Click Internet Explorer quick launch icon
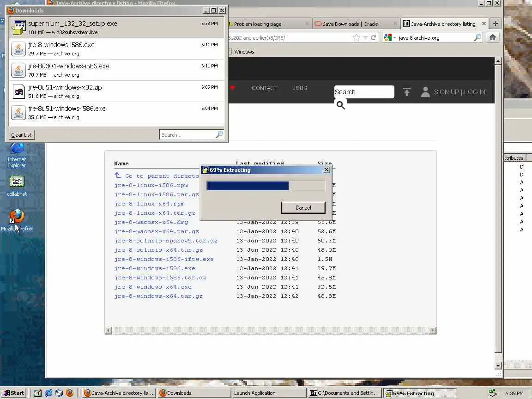Screen dimensions: 532x399 (x=48, y=393)
